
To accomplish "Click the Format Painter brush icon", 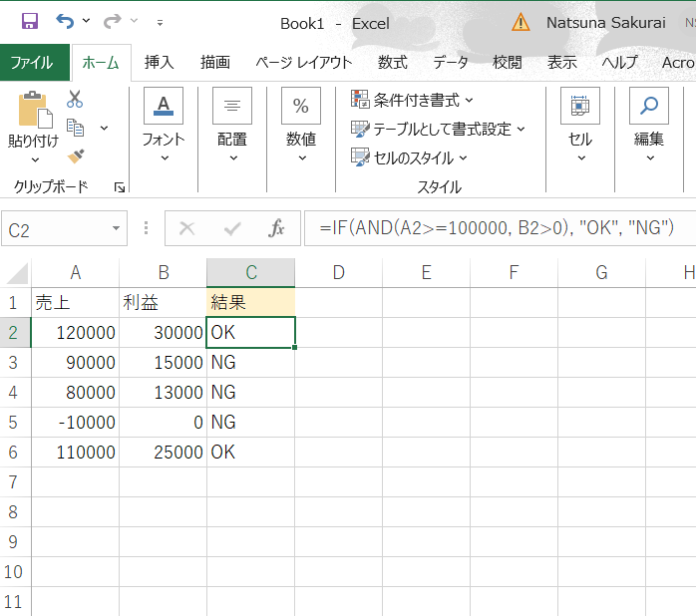I will tap(75, 155).
